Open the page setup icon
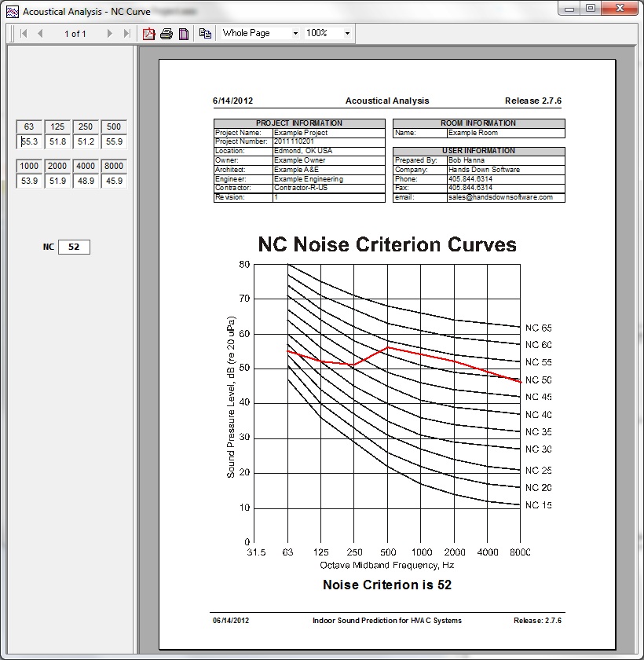644x660 pixels. [x=184, y=34]
